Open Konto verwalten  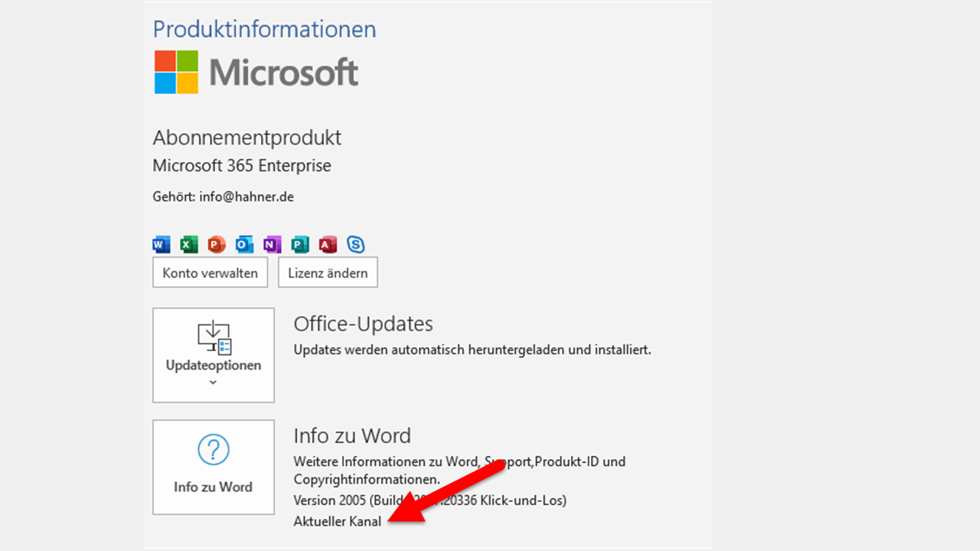pos(211,272)
